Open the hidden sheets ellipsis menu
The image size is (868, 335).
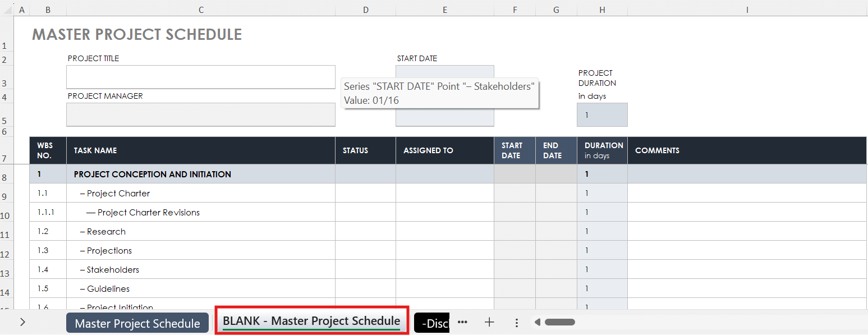[462, 322]
